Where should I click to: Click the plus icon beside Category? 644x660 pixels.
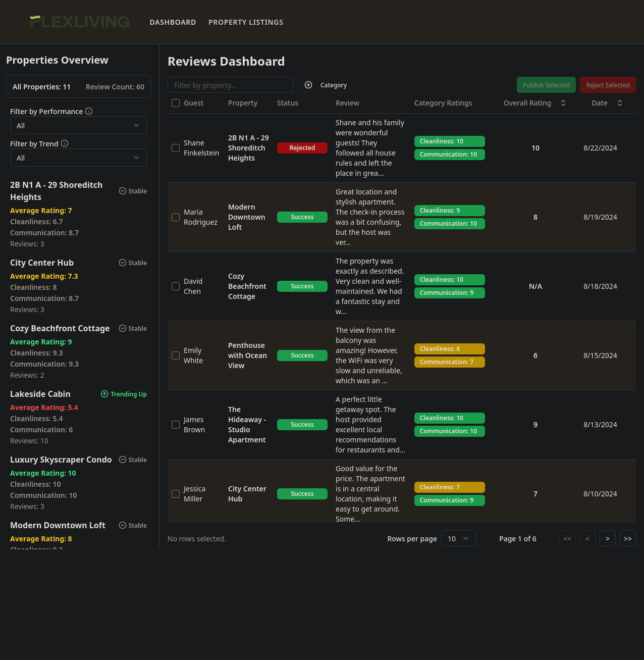[308, 85]
